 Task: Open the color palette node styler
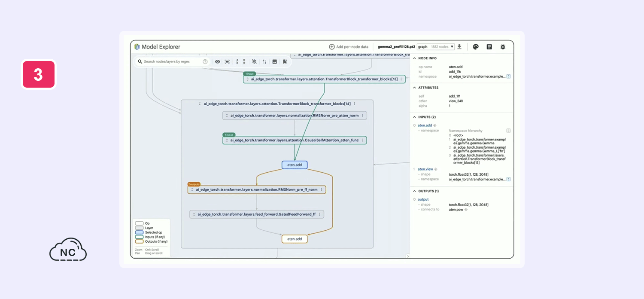(x=476, y=47)
